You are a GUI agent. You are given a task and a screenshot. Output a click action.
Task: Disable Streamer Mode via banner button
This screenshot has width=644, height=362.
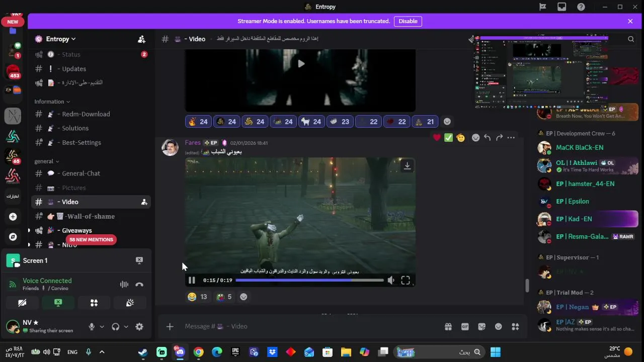[x=408, y=21]
